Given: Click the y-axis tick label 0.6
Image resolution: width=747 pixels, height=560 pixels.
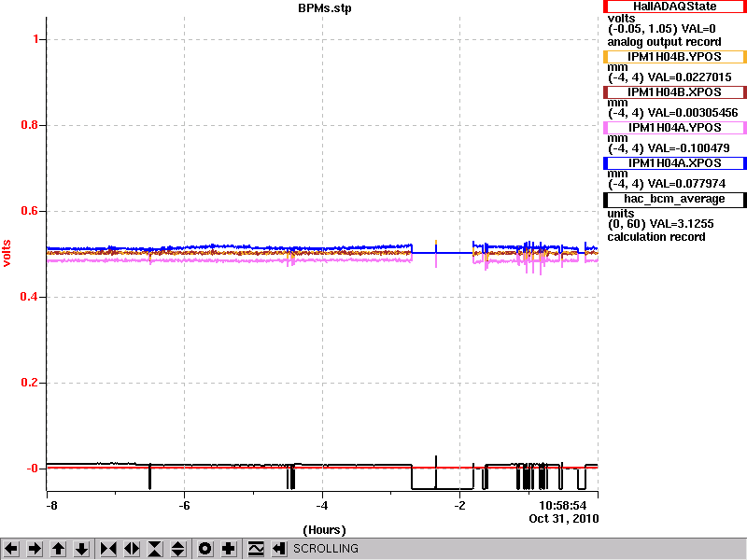Looking at the screenshot, I should [x=30, y=211].
